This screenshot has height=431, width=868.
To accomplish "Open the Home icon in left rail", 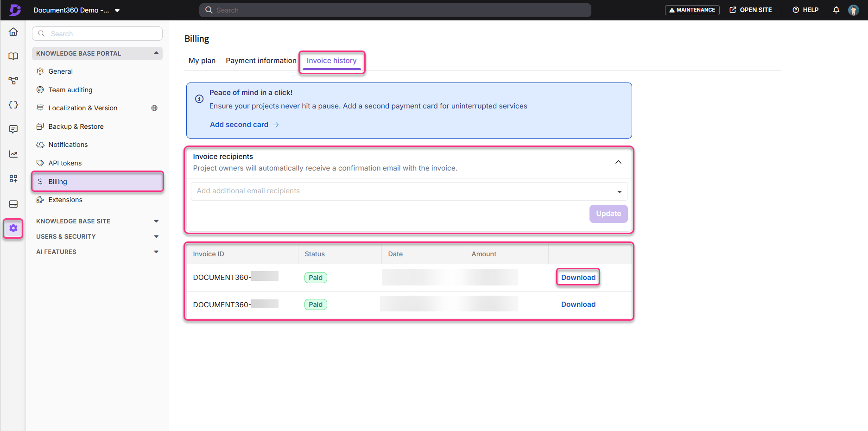I will coord(13,32).
